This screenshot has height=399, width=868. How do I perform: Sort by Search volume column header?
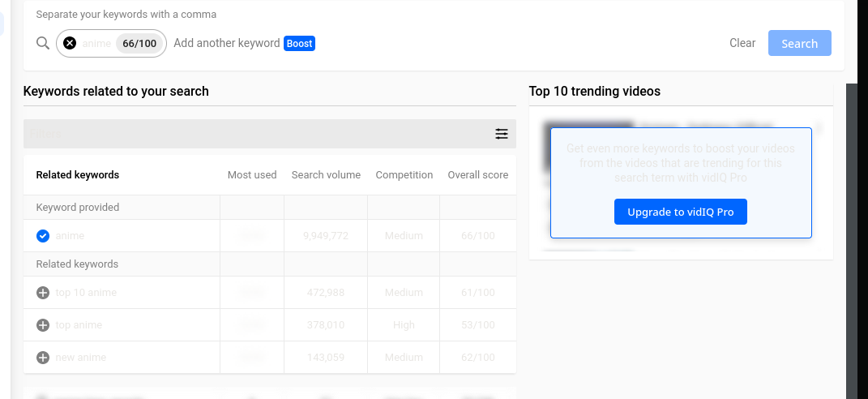pos(326,175)
